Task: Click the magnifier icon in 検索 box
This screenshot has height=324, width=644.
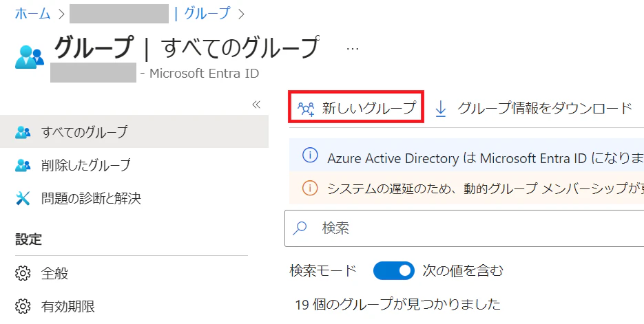Action: coord(300,228)
